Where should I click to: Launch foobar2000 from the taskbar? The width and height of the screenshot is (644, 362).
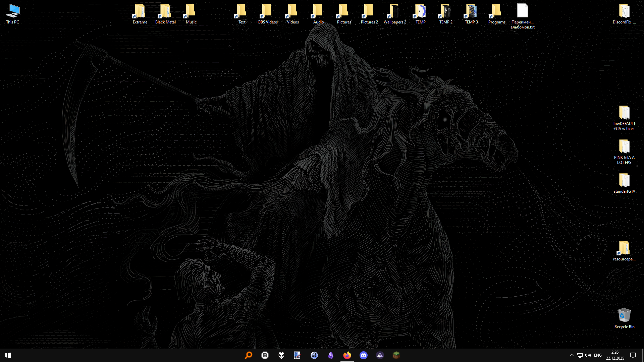pos(281,355)
